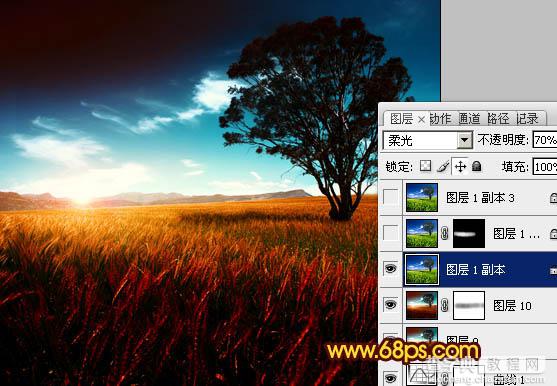
Task: Select the 图层 10 layer name
Action: tap(512, 305)
